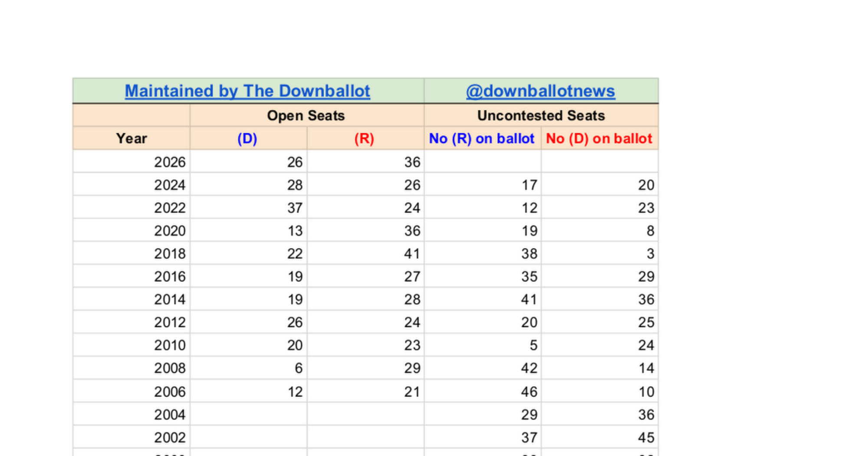Open the Maintained by The Downballot link
The width and height of the screenshot is (868, 456).
tap(247, 91)
